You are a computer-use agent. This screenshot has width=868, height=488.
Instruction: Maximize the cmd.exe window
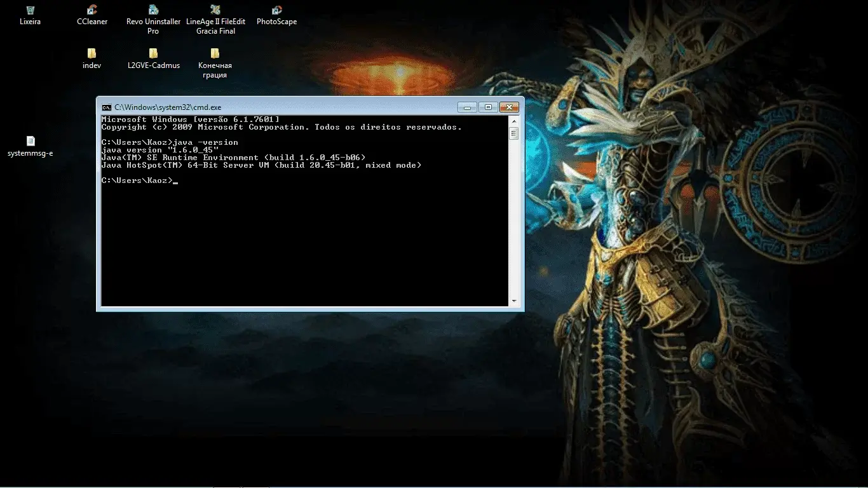(x=487, y=107)
